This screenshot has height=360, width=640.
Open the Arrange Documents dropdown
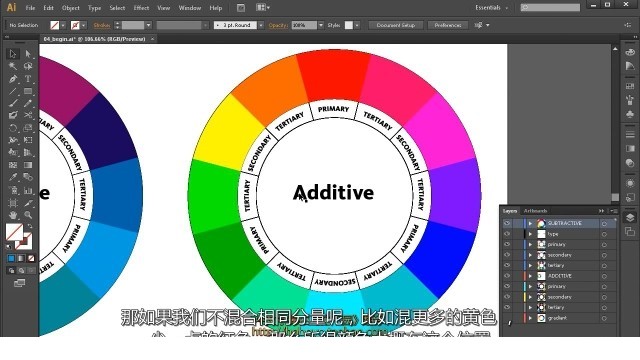tap(263, 7)
